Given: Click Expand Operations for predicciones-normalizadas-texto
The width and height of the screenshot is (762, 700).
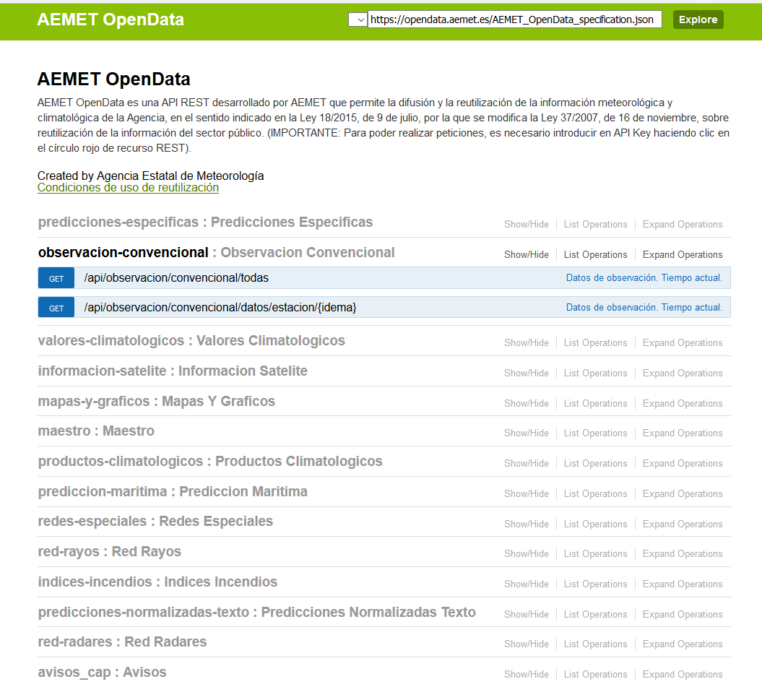Looking at the screenshot, I should tap(683, 614).
